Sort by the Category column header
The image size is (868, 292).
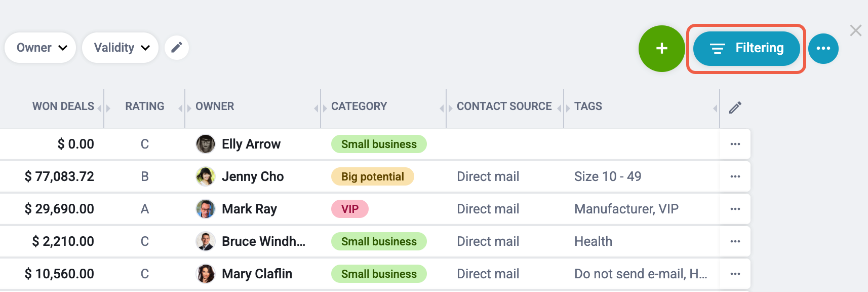(359, 106)
